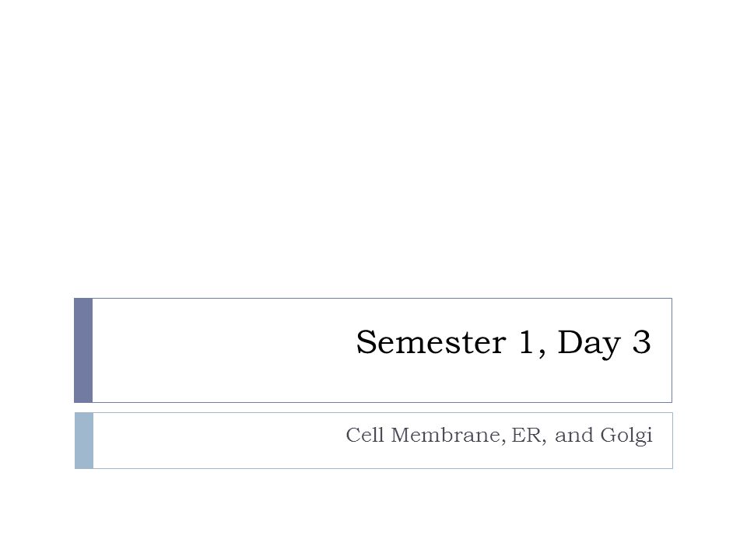Click the number '1' in the title
747x560 pixels.
526,342
